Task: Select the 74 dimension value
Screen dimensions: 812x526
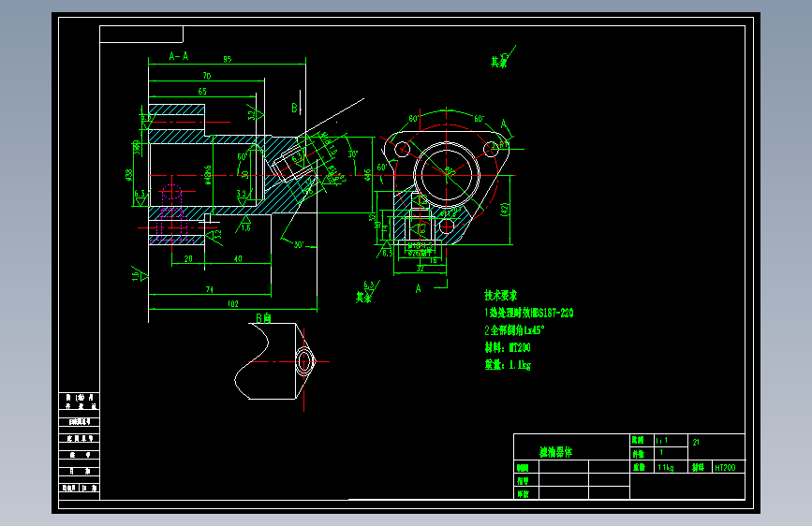Action: 210,289
